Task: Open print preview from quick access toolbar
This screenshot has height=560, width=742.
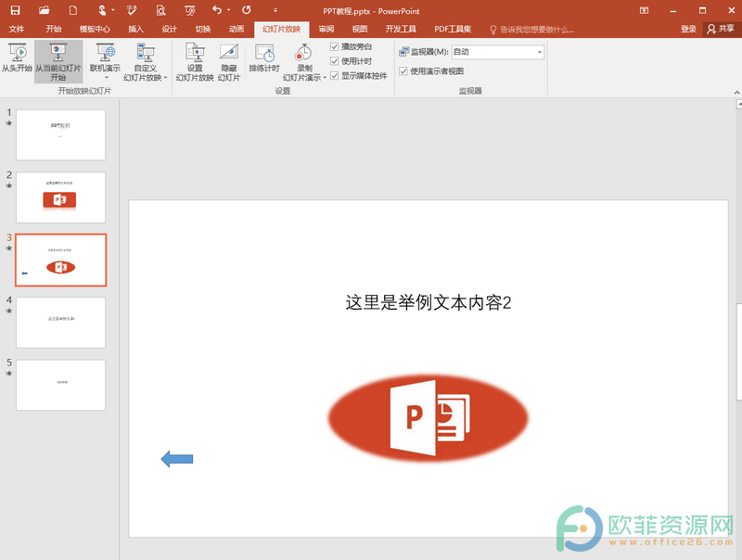Action: [160, 10]
